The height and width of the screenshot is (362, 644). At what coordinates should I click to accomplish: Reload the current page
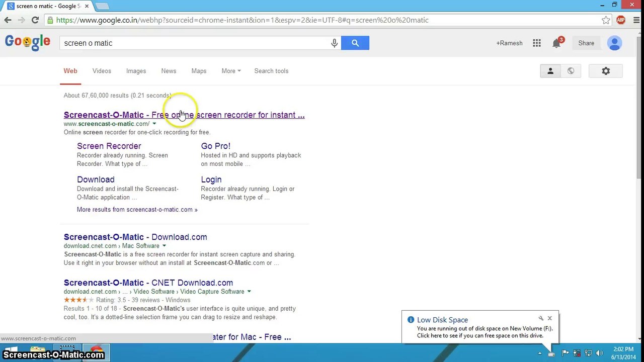point(35,20)
